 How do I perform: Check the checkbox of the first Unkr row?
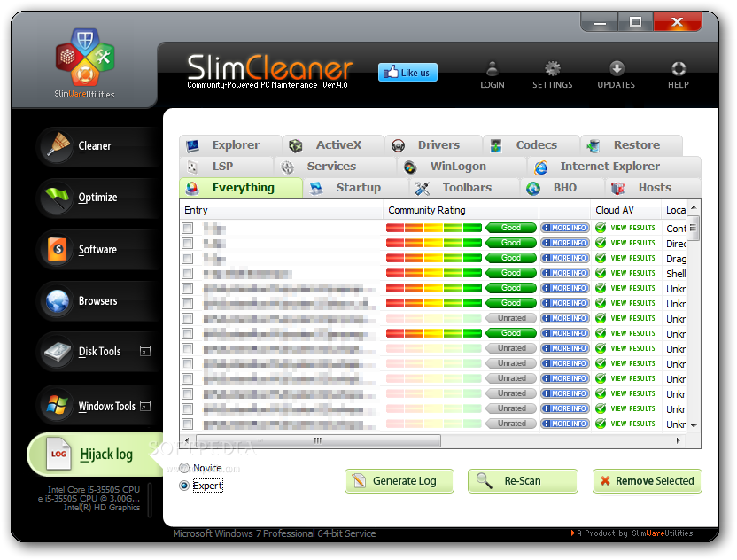click(188, 288)
